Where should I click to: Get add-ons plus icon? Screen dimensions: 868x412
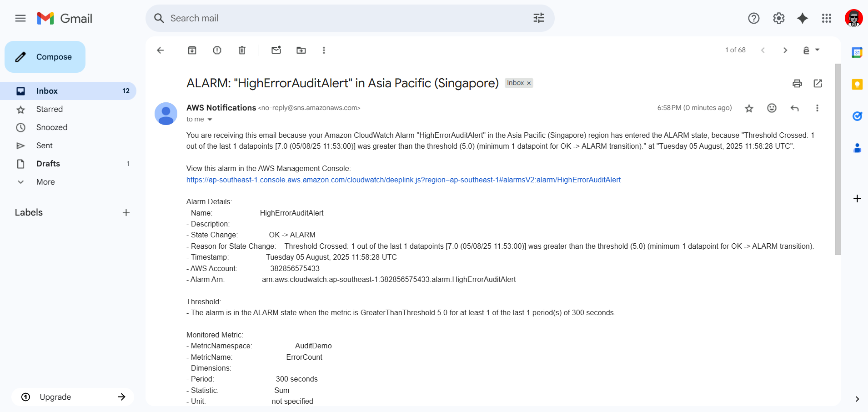(857, 199)
